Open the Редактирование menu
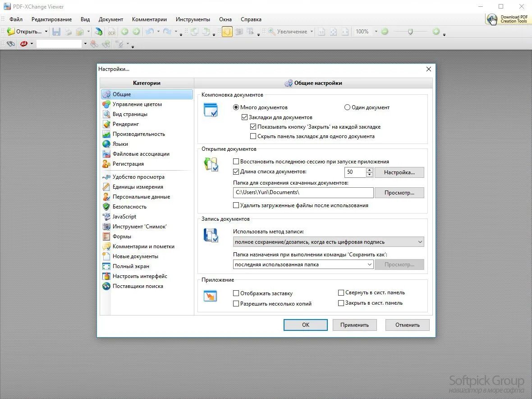The image size is (532, 399). tap(51, 19)
